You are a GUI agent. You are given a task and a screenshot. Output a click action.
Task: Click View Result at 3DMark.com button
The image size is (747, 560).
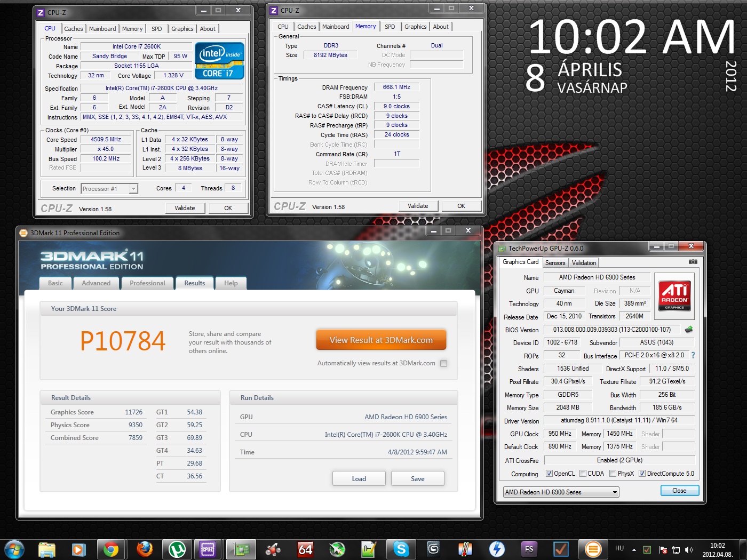point(381,340)
